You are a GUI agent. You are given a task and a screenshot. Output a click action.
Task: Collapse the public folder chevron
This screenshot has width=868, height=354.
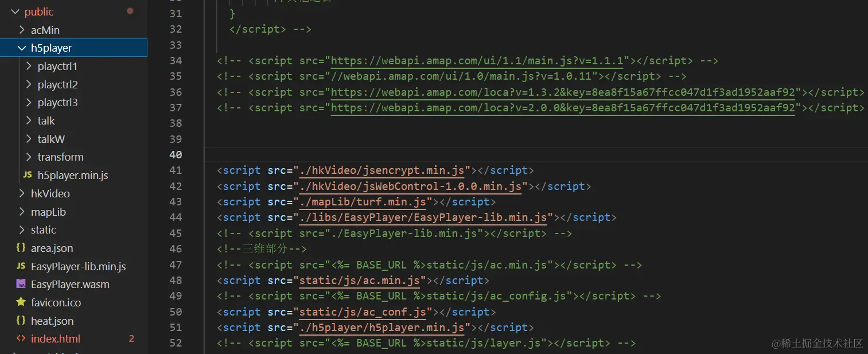(15, 12)
